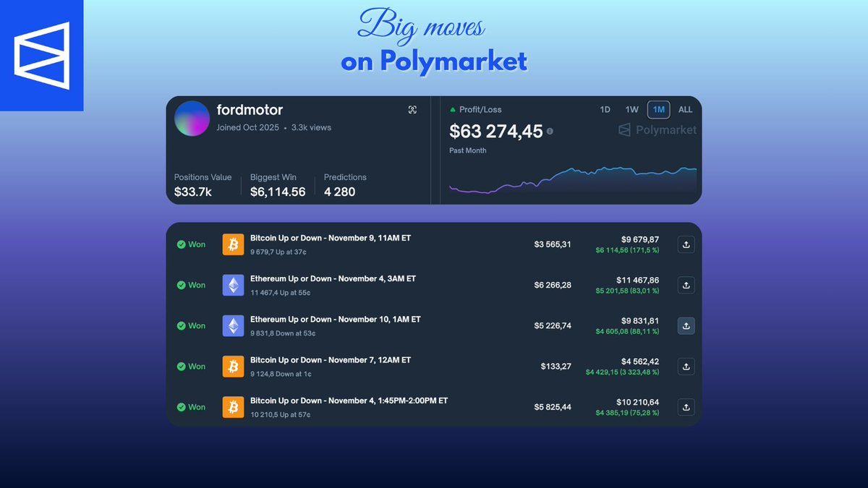
Task: Switch the chart to the 1D range
Action: (x=605, y=110)
